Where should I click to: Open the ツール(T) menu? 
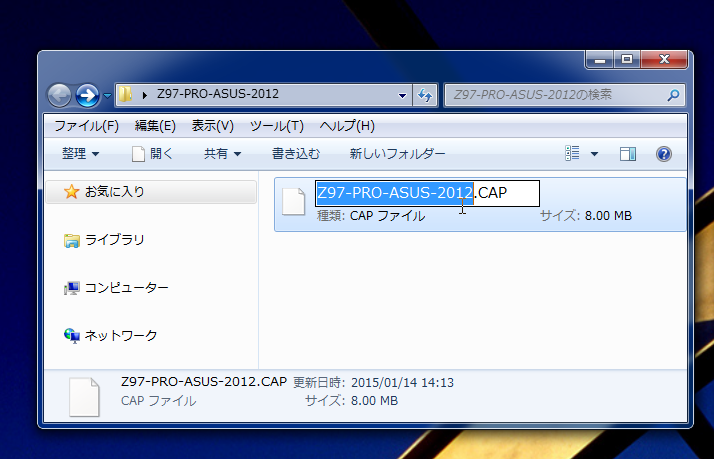[277, 126]
